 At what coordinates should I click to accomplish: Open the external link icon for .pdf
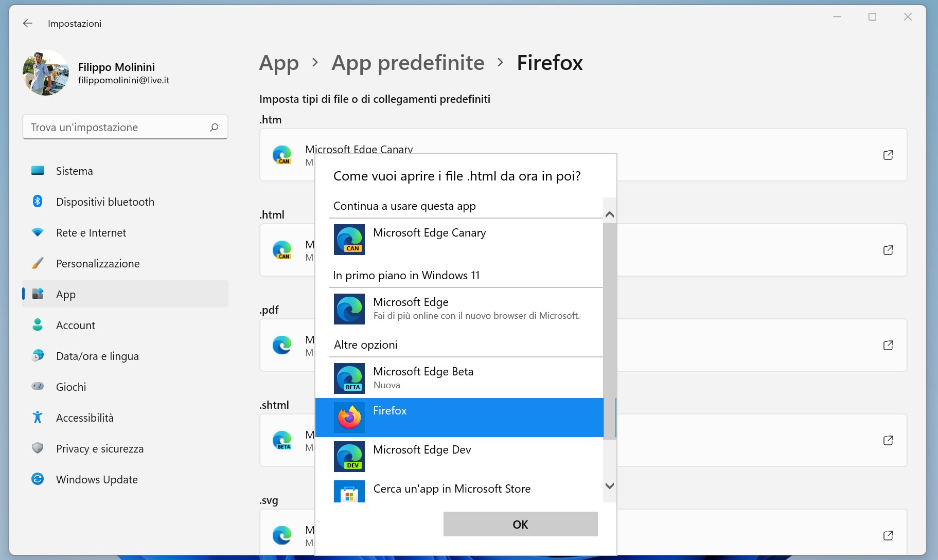point(888,346)
